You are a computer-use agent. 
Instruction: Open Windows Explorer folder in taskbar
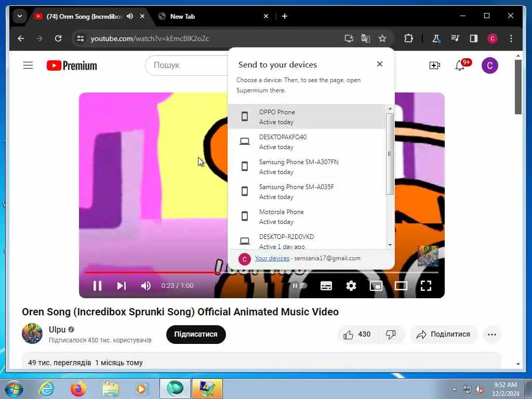111,389
